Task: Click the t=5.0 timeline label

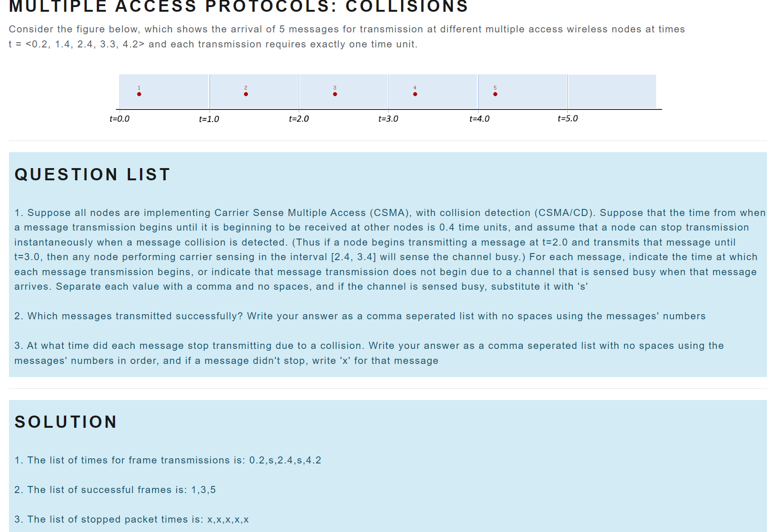Action: tap(567, 119)
